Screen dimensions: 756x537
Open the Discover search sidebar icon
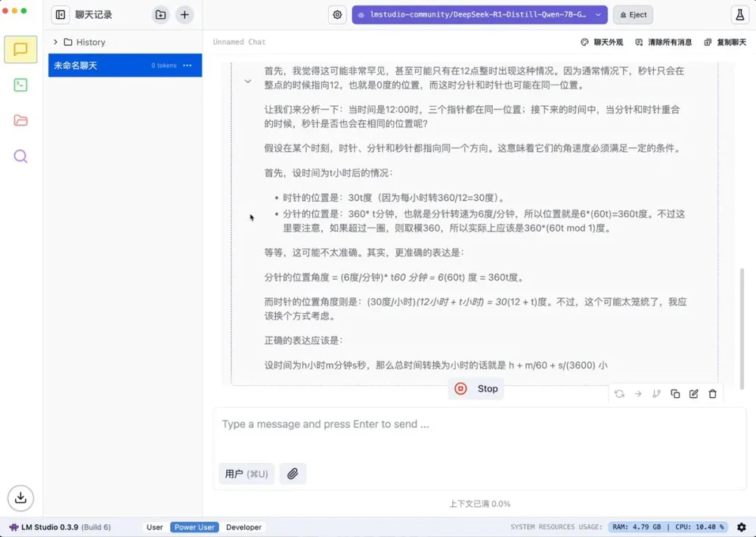20,157
